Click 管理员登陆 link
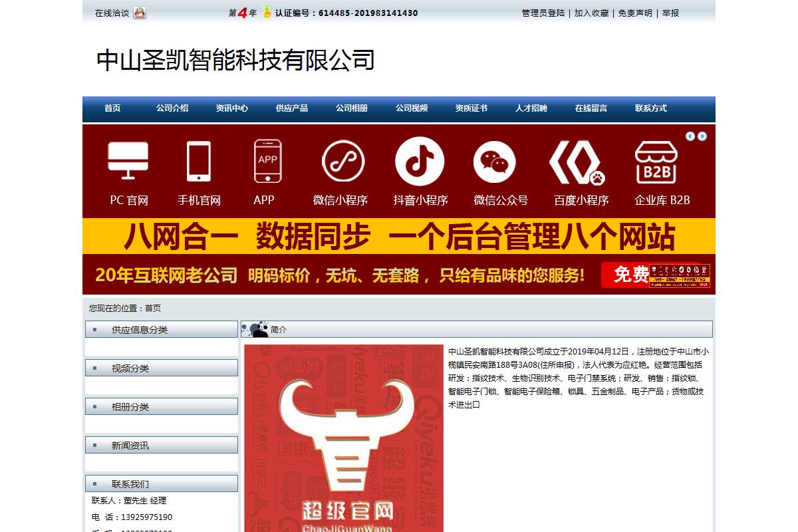 tap(543, 13)
